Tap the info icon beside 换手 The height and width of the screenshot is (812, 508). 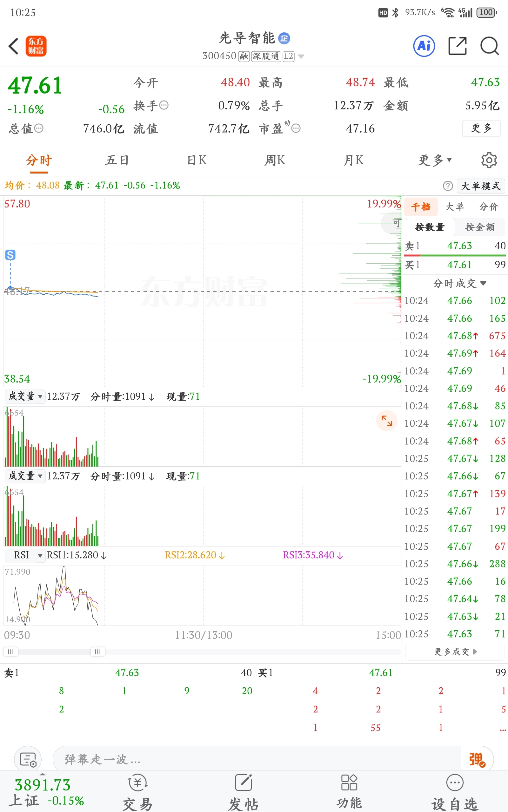coord(164,105)
